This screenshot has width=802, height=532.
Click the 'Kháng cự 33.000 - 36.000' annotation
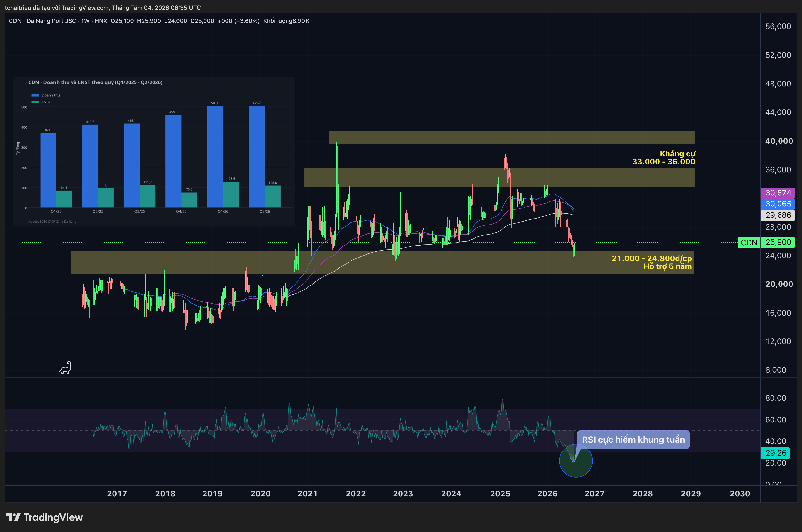coord(664,158)
